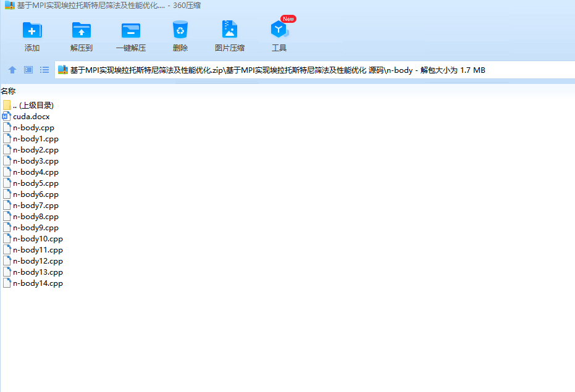Click the 解压到 (Extract to) icon
Image resolution: width=575 pixels, height=392 pixels.
82,30
